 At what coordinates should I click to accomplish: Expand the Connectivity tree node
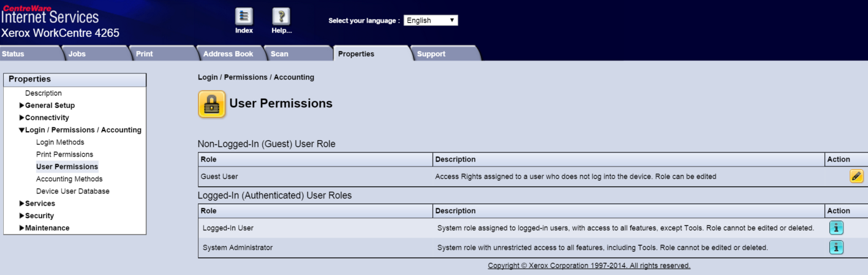tap(22, 118)
